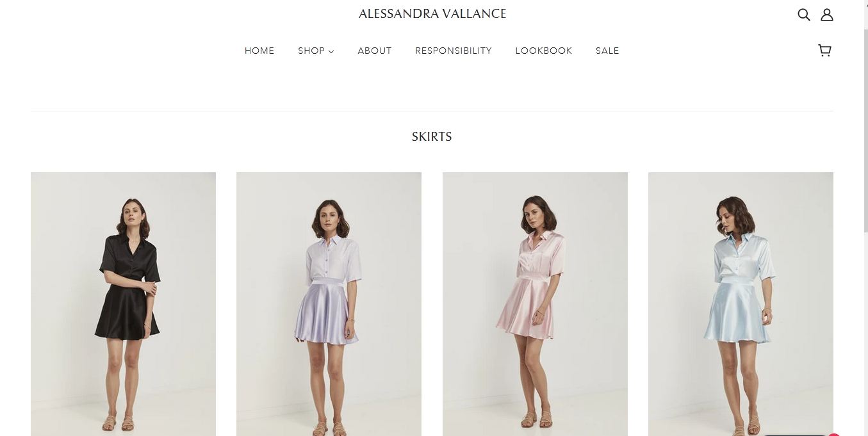
Task: Click the page vertical scrollbar
Action: click(x=864, y=218)
